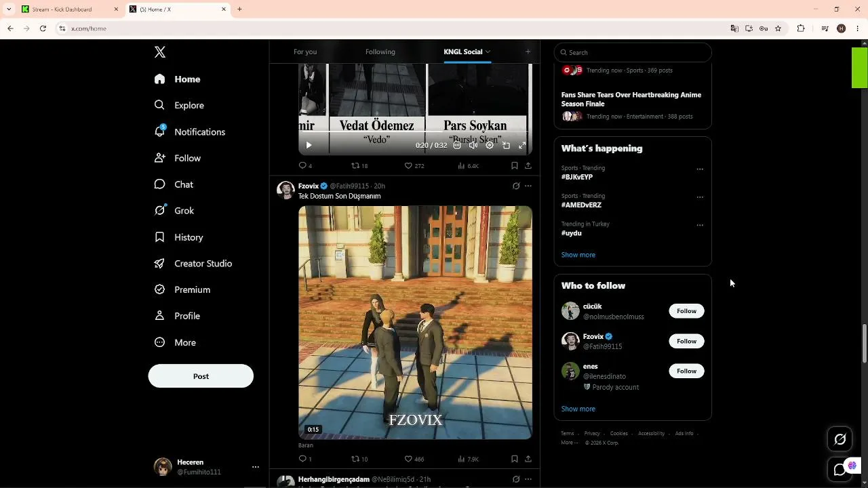
Task: Open the floating chat messages button
Action: pyautogui.click(x=840, y=469)
